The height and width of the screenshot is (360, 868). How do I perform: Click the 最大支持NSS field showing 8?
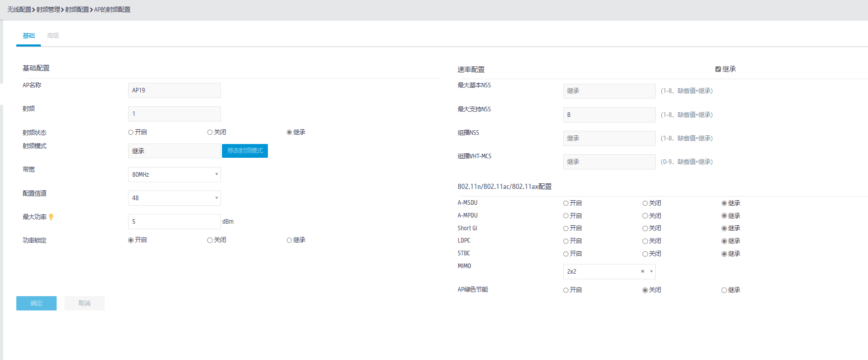click(x=609, y=115)
